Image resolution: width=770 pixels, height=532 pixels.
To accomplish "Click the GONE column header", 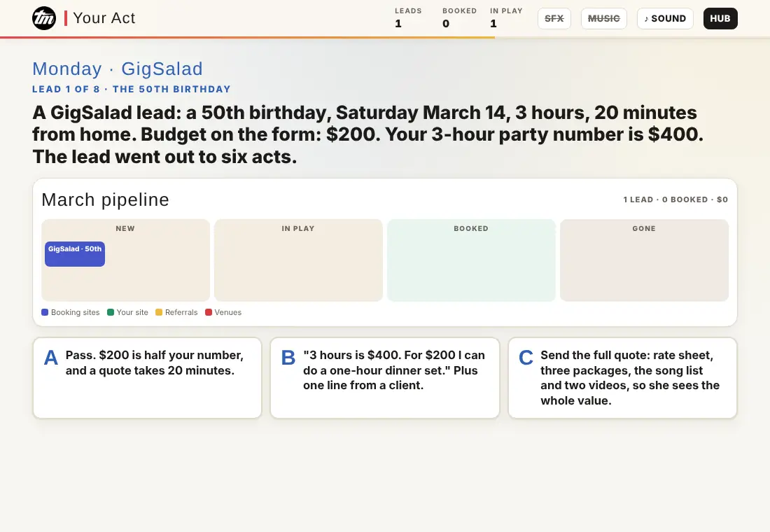I will (644, 228).
